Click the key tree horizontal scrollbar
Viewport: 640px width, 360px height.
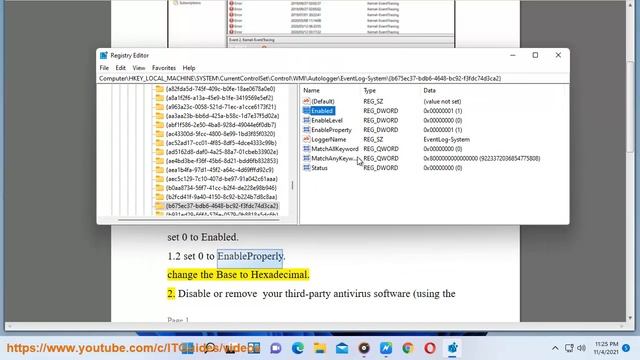point(199,220)
